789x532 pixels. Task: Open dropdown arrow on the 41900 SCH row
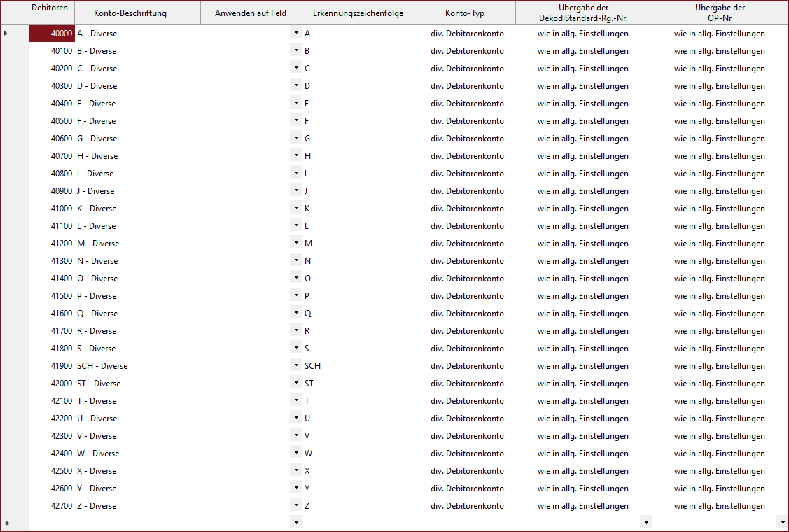[296, 364]
